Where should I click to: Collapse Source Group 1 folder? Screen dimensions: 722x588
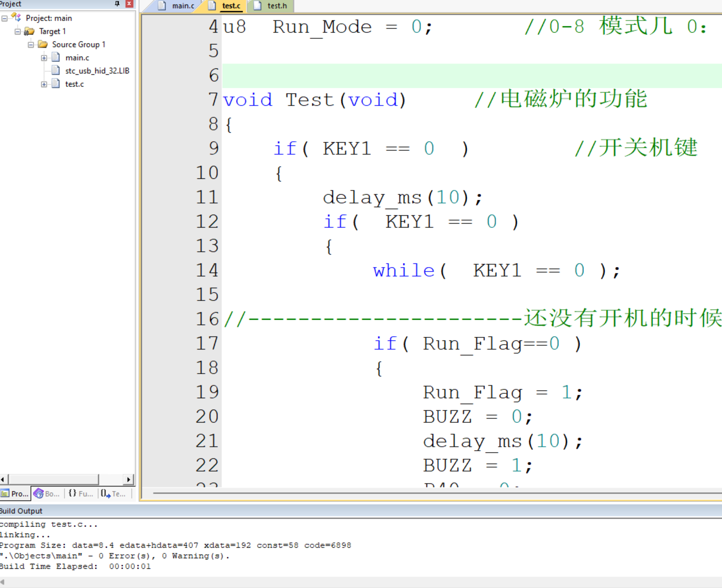click(x=31, y=45)
